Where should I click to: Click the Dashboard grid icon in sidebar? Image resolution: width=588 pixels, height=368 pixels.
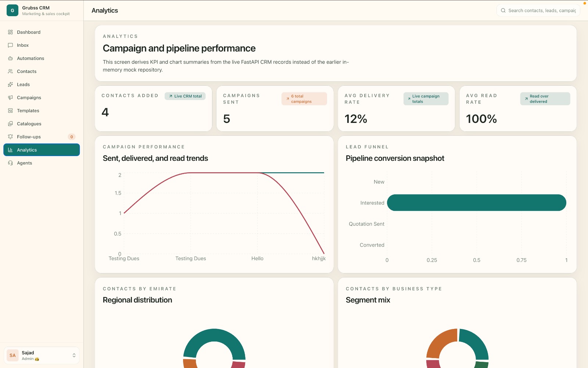(x=10, y=32)
